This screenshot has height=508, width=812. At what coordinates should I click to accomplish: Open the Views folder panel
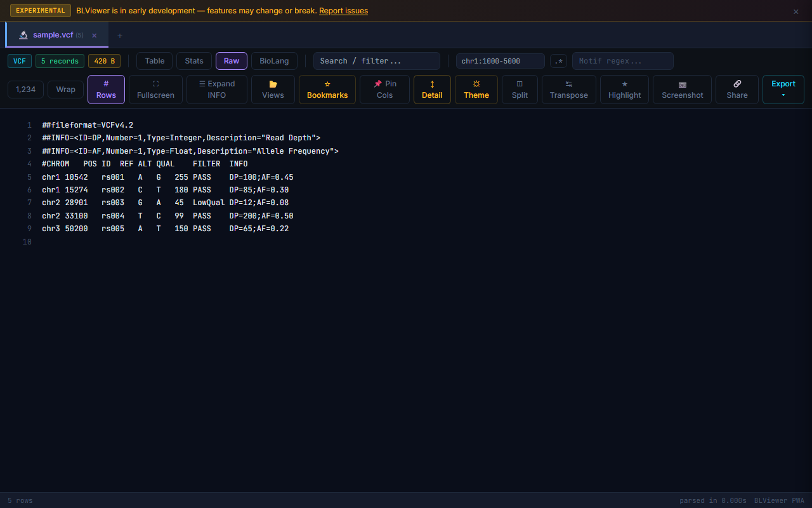point(273,90)
